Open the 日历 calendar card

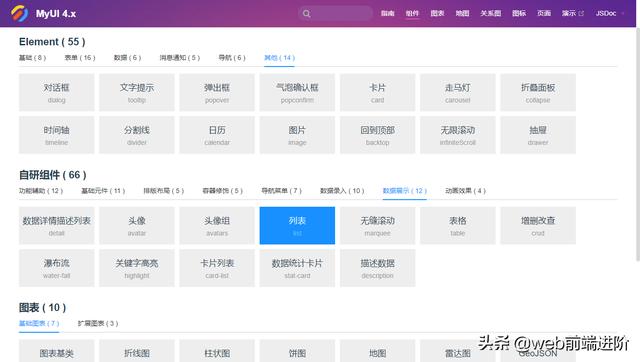tap(217, 135)
